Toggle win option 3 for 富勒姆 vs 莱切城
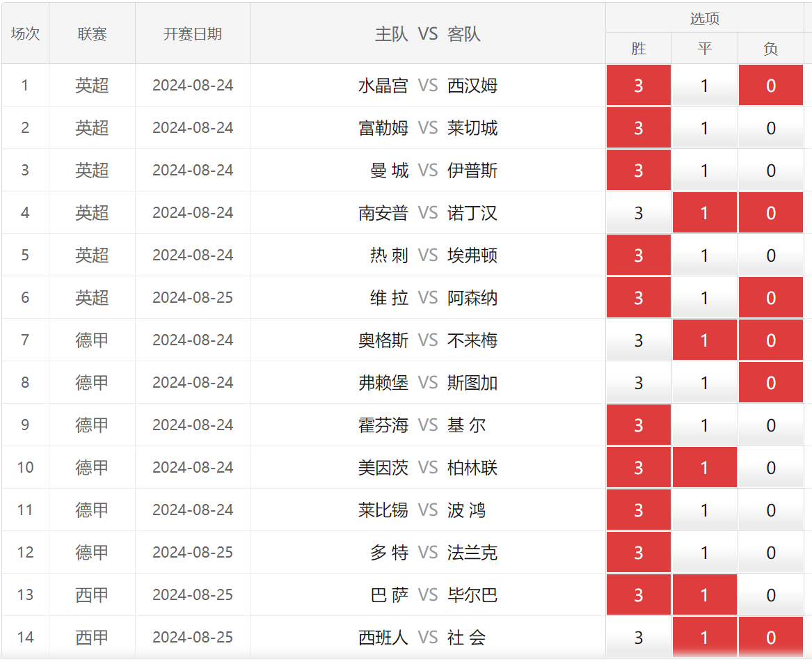 pyautogui.click(x=639, y=127)
